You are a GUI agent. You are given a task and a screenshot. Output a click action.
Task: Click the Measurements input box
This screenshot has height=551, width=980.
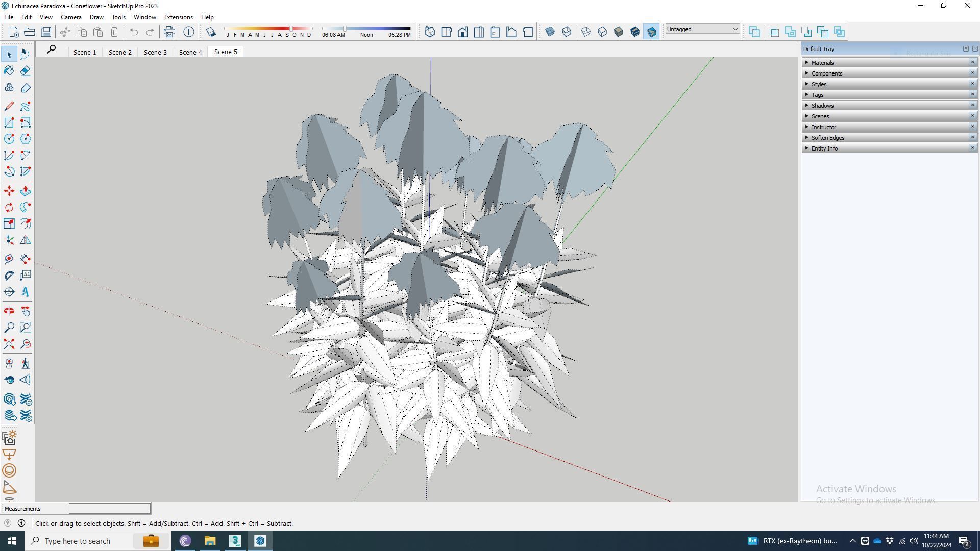[110, 509]
